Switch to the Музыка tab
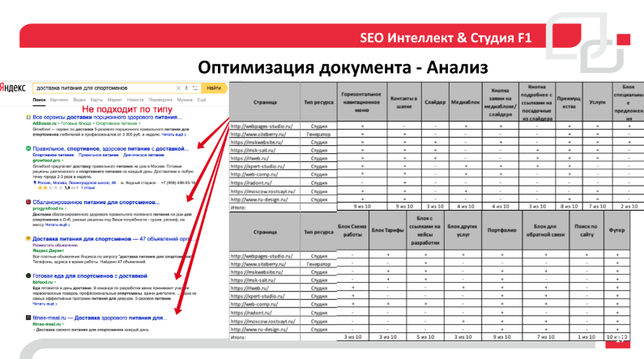Viewport: 644px width, 359px height. click(x=185, y=100)
